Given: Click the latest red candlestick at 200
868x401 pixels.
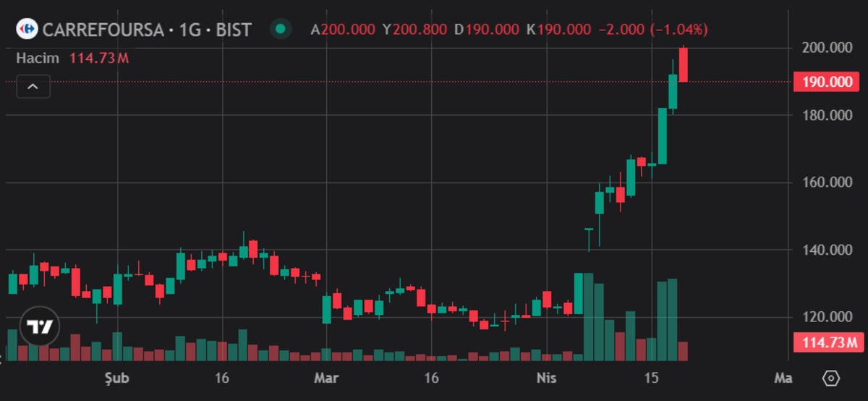Looking at the screenshot, I should [683, 64].
